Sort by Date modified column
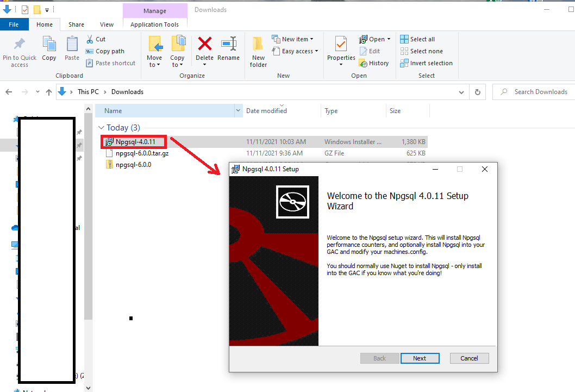 pos(282,111)
